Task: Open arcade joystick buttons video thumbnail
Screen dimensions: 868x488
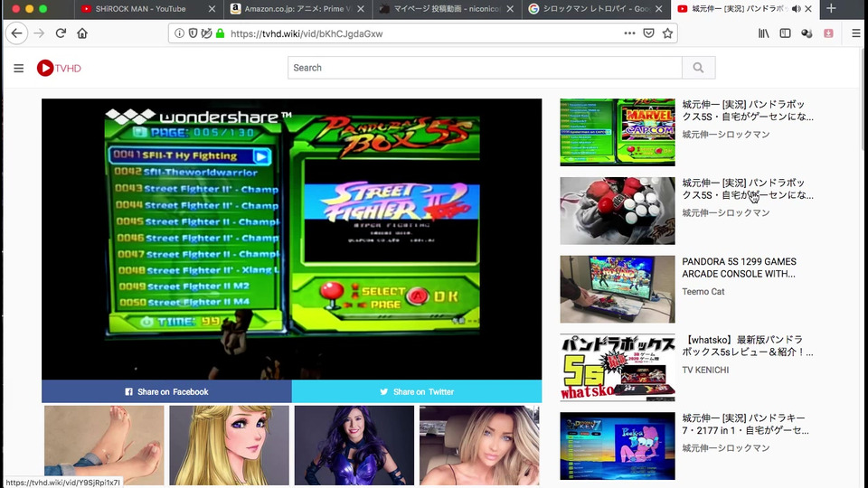Action: 618,211
